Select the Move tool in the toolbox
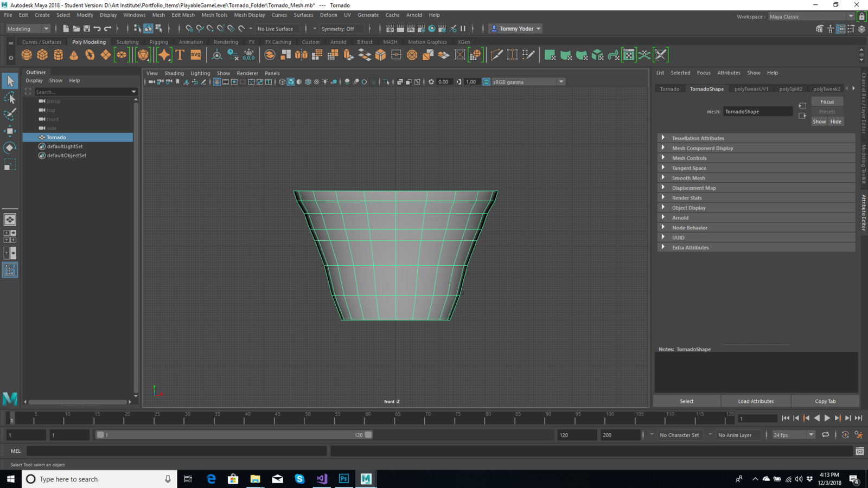The width and height of the screenshot is (868, 488). 10,131
